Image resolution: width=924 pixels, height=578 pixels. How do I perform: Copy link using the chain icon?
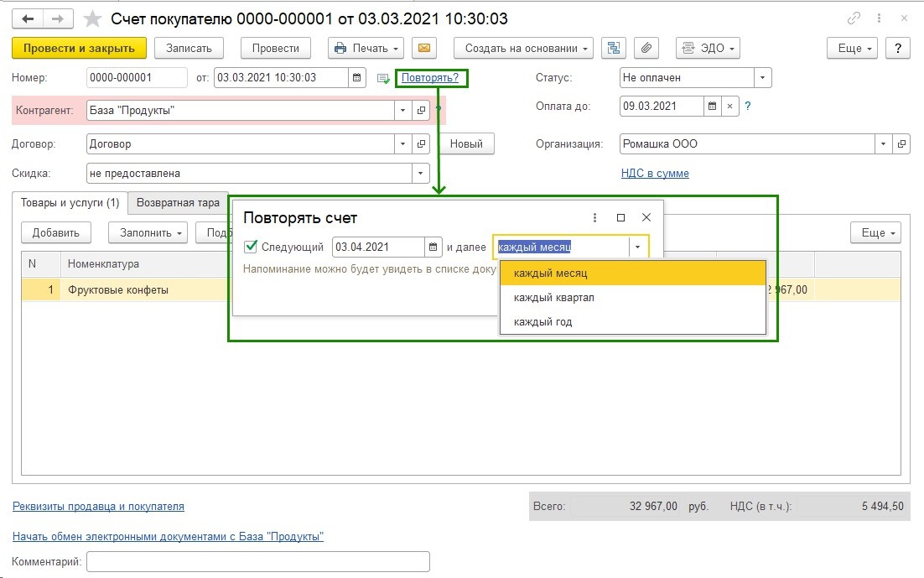click(854, 18)
